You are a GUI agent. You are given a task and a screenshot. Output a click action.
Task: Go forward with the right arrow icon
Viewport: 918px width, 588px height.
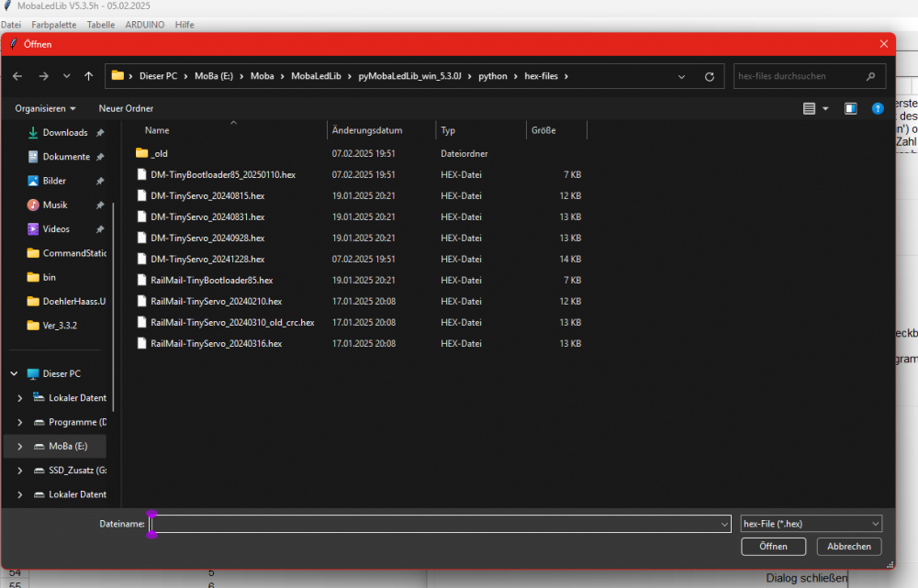[x=43, y=76]
